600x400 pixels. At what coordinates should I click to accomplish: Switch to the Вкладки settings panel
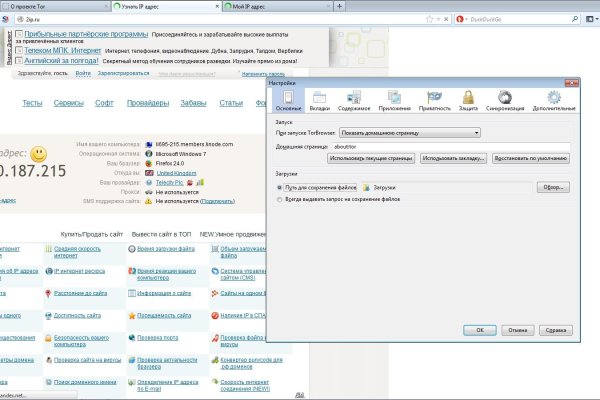(x=319, y=99)
